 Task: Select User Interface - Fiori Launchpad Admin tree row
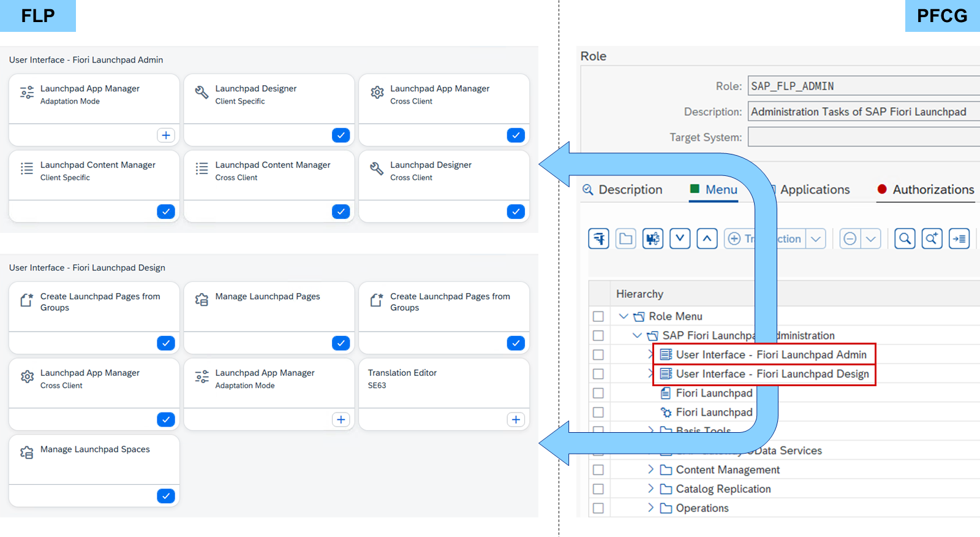click(x=764, y=354)
